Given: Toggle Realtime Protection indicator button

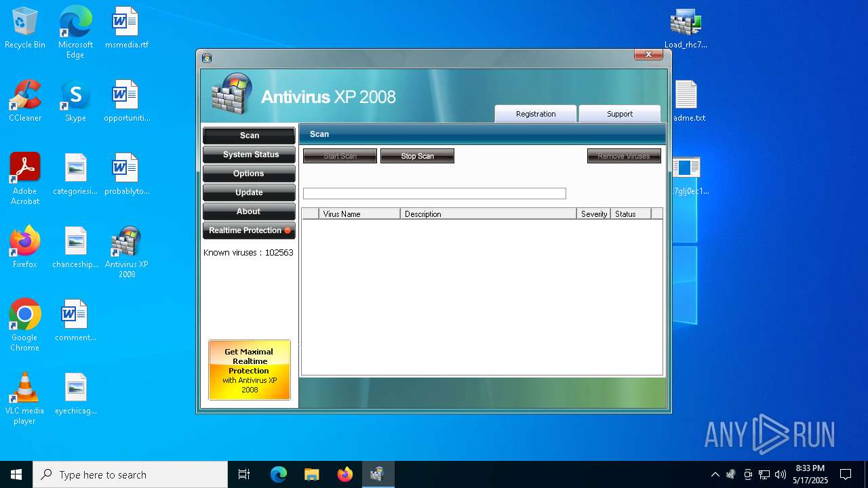Looking at the screenshot, I should point(249,230).
